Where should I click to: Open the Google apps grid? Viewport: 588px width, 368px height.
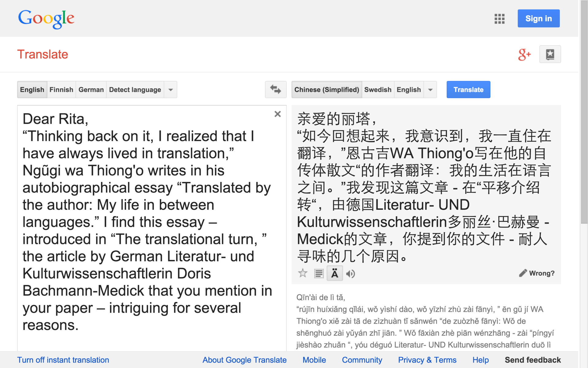(x=499, y=19)
